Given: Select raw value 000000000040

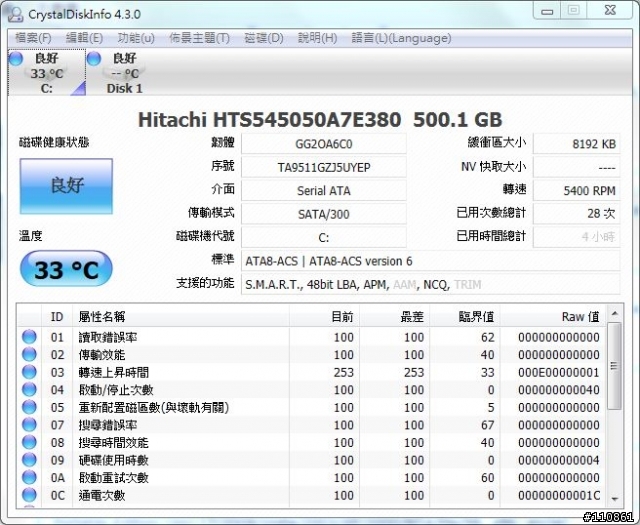Looking at the screenshot, I should click(x=558, y=390).
